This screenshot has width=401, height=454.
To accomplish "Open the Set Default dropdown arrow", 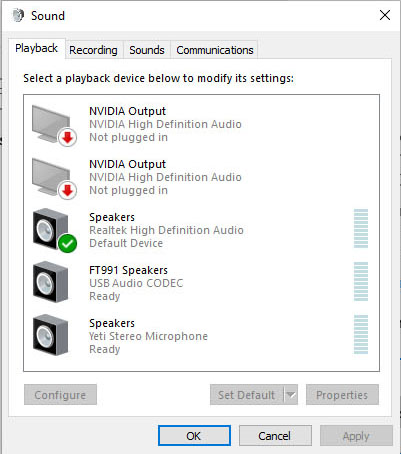I will (291, 395).
